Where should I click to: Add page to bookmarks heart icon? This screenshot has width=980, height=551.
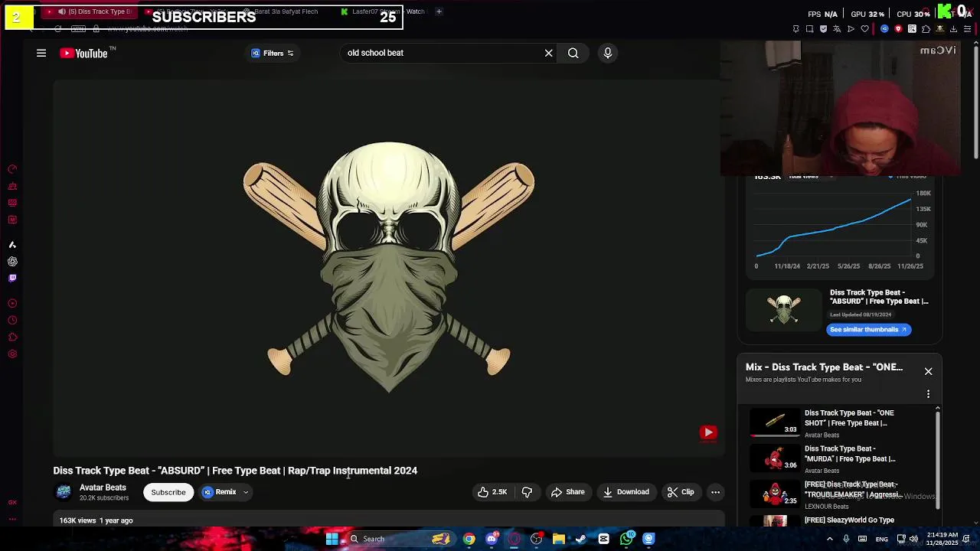click(x=864, y=29)
